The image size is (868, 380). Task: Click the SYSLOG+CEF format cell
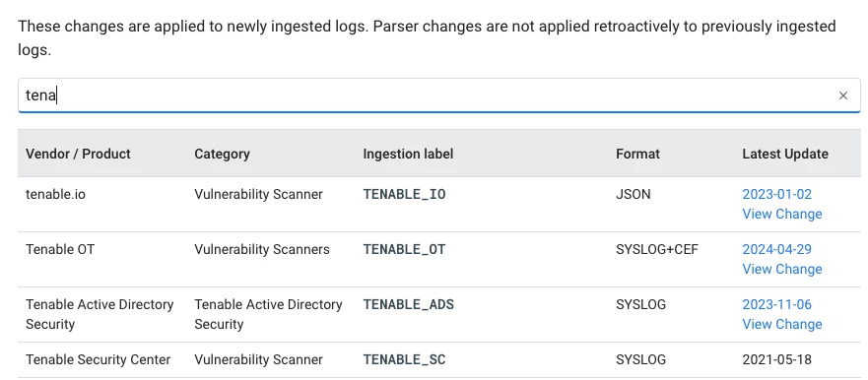[x=657, y=249]
